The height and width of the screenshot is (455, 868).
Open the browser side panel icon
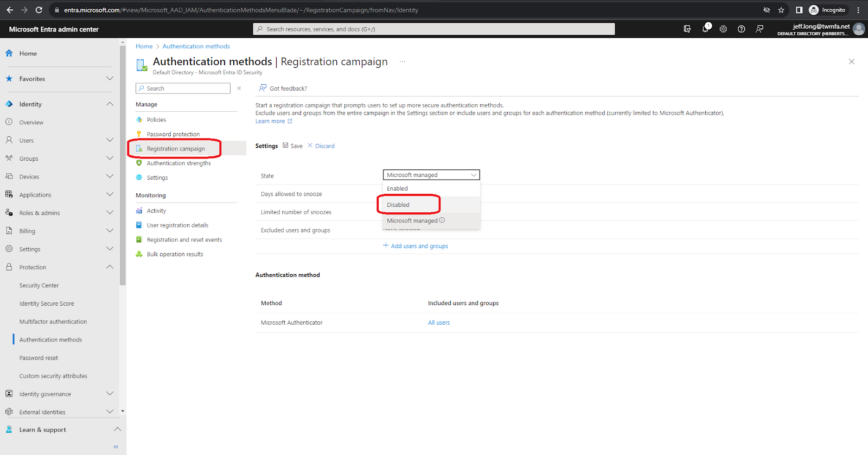pyautogui.click(x=799, y=10)
